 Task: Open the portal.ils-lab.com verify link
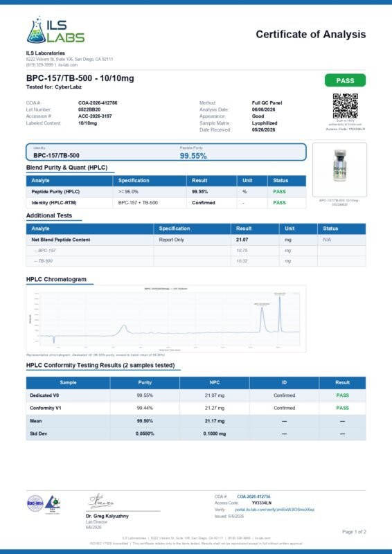point(275,510)
